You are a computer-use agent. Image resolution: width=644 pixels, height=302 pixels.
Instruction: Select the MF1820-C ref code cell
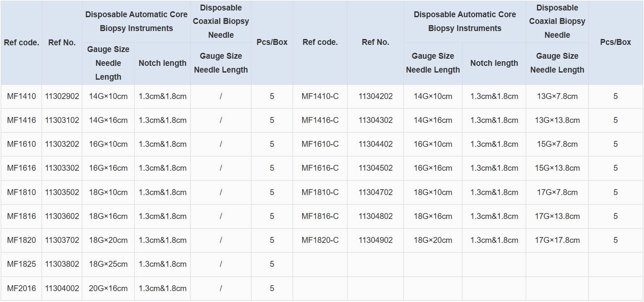pos(320,240)
